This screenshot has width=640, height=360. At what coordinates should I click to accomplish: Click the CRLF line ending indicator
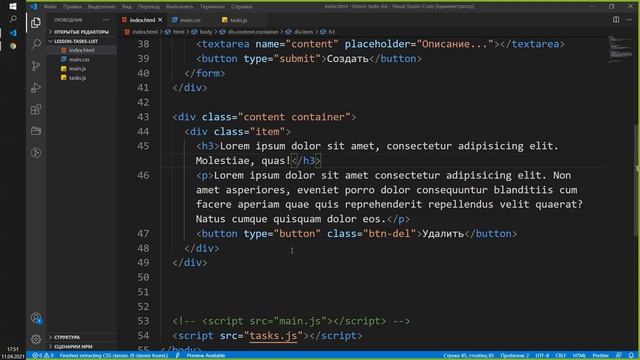[x=560, y=356]
